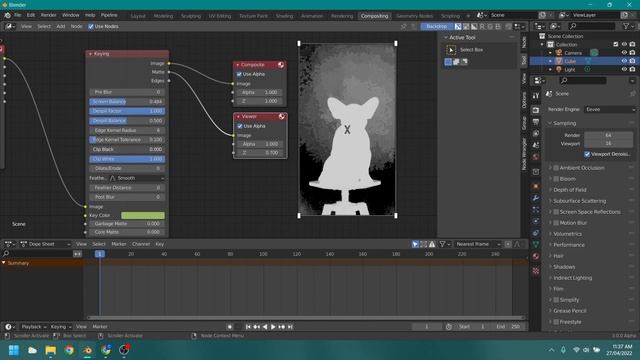This screenshot has width=640, height=360.
Task: Open the Nearest Frame snapping dropdown
Action: [x=477, y=244]
